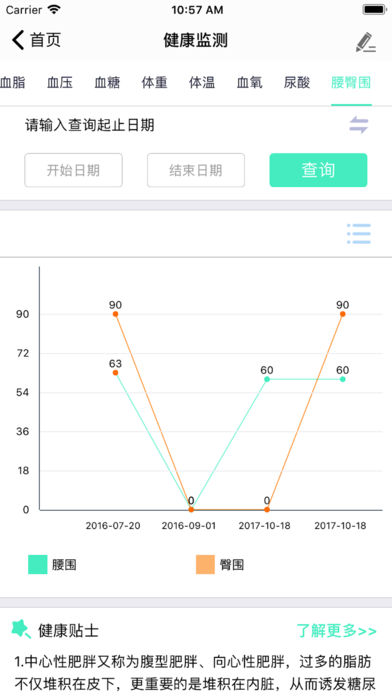Open the 了解更多>> link

pos(337,630)
